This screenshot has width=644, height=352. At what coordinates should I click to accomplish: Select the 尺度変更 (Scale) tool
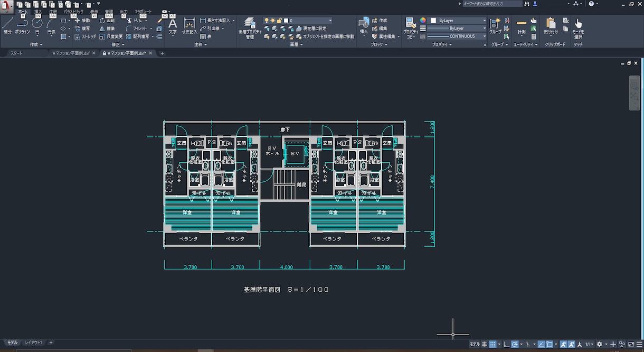111,36
